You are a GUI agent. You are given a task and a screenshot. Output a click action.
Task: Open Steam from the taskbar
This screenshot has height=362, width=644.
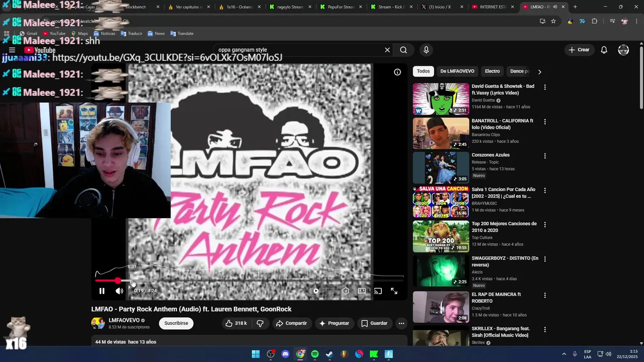coord(330,354)
